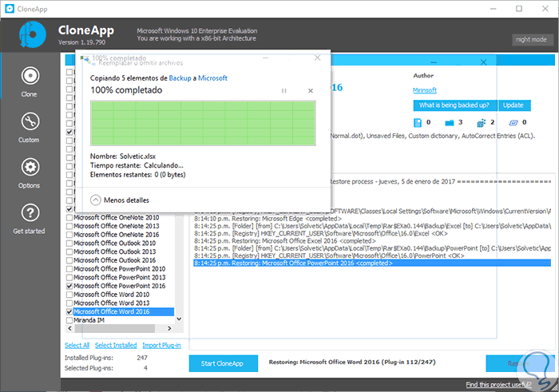Click the Installed Plug-ins 247 count

tap(142, 358)
